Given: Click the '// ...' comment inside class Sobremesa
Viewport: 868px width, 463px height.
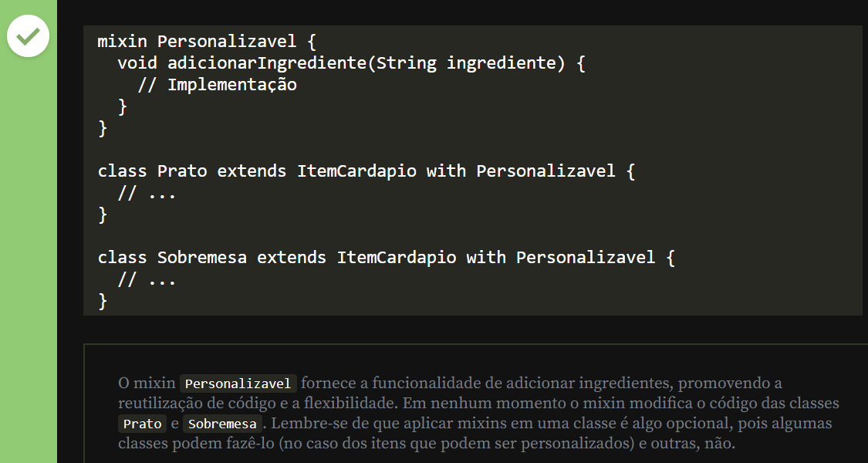Looking at the screenshot, I should point(147,279).
